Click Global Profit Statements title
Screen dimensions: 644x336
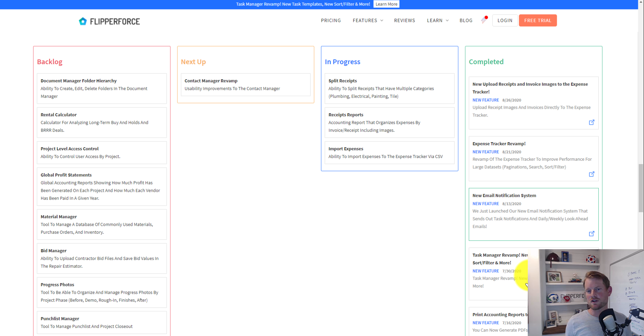tap(66, 175)
